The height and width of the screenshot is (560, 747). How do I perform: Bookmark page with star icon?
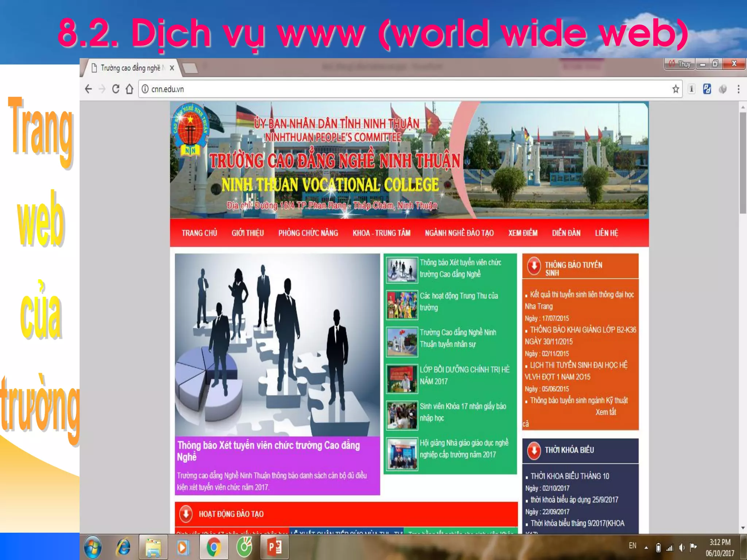676,89
